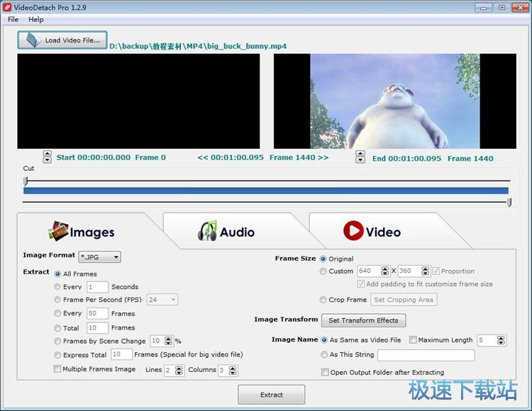532x411 pixels.
Task: Select Frames by Scene Change radio button
Action: pos(57,341)
